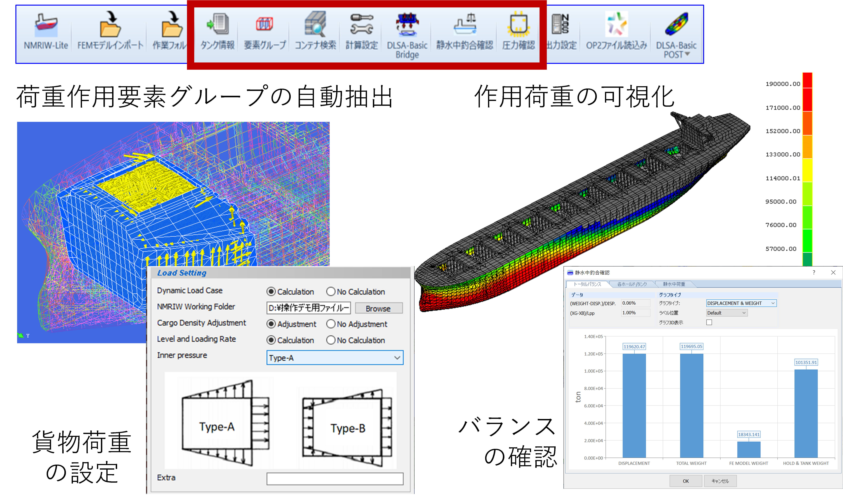Click the 119695.05 data label
The height and width of the screenshot is (504, 843).
(x=692, y=346)
